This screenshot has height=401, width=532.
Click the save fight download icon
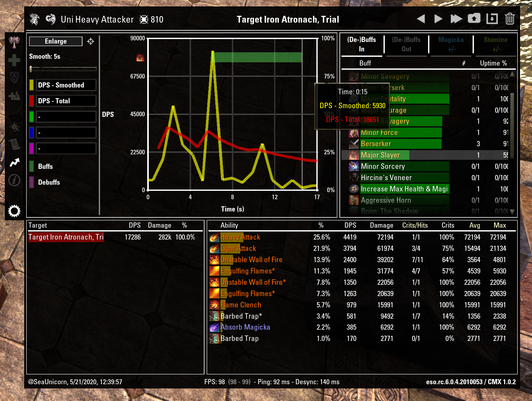(x=492, y=19)
